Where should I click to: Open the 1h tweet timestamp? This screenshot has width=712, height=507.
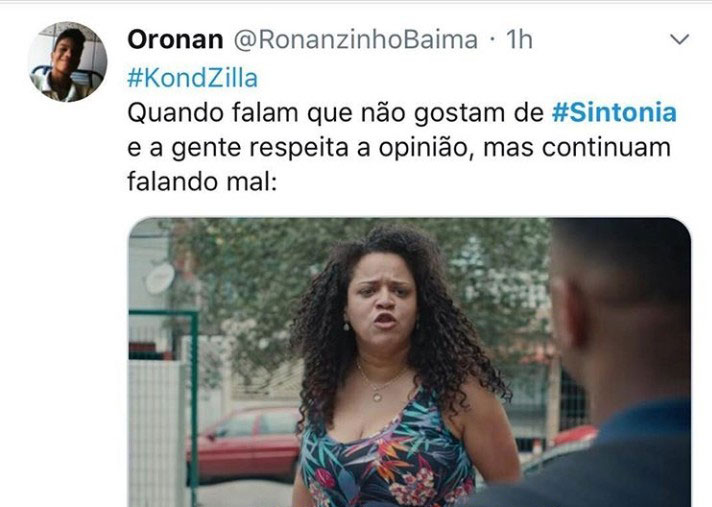coord(519,39)
